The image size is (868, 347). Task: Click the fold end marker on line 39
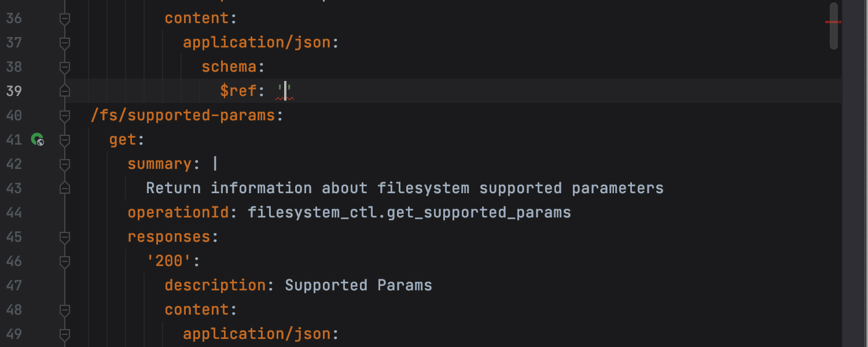pyautogui.click(x=65, y=91)
